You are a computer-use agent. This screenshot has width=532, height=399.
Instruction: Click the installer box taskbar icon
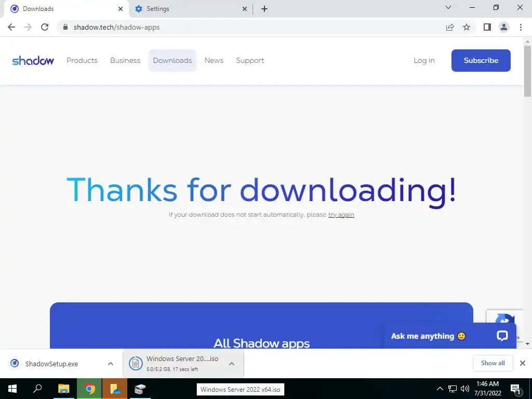[140, 389]
